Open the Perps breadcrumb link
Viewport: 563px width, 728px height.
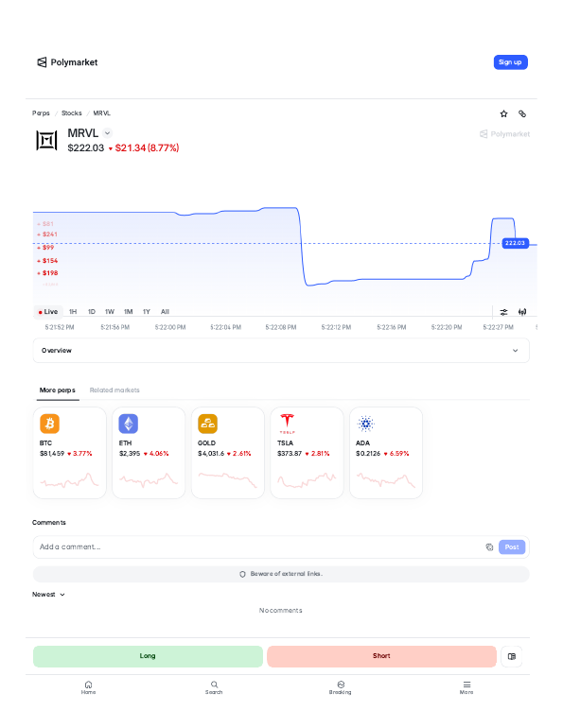41,113
